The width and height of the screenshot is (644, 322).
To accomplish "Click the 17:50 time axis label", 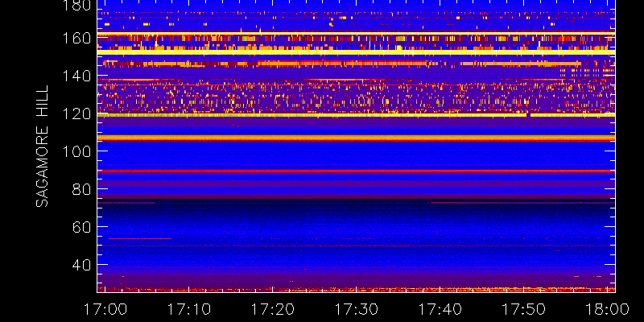I will [x=524, y=309].
